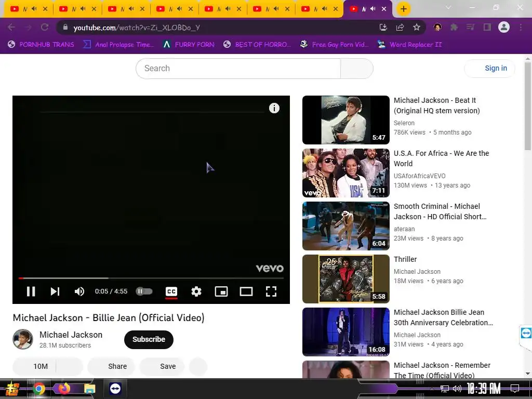Open the Windows Start button
This screenshot has width=532, height=399.
[12, 389]
